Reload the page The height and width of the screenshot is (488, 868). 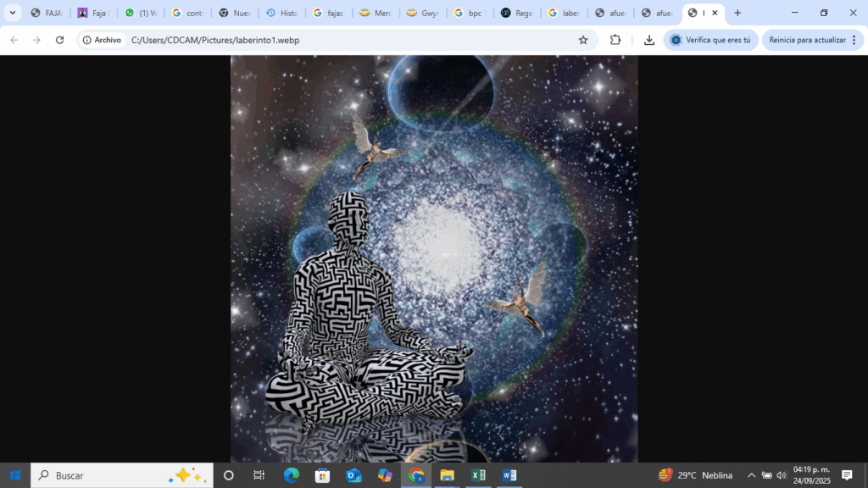59,40
